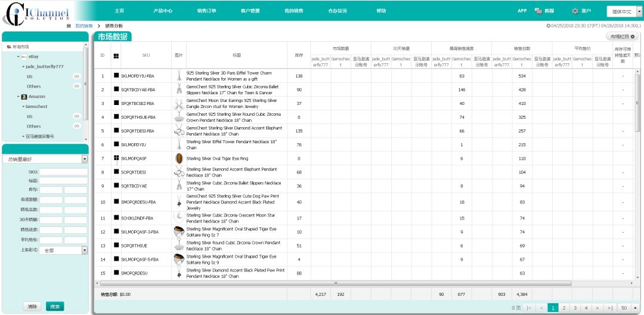Screen dimensions: 644x315
Task: Open the 产品中心 menu
Action: (x=163, y=11)
